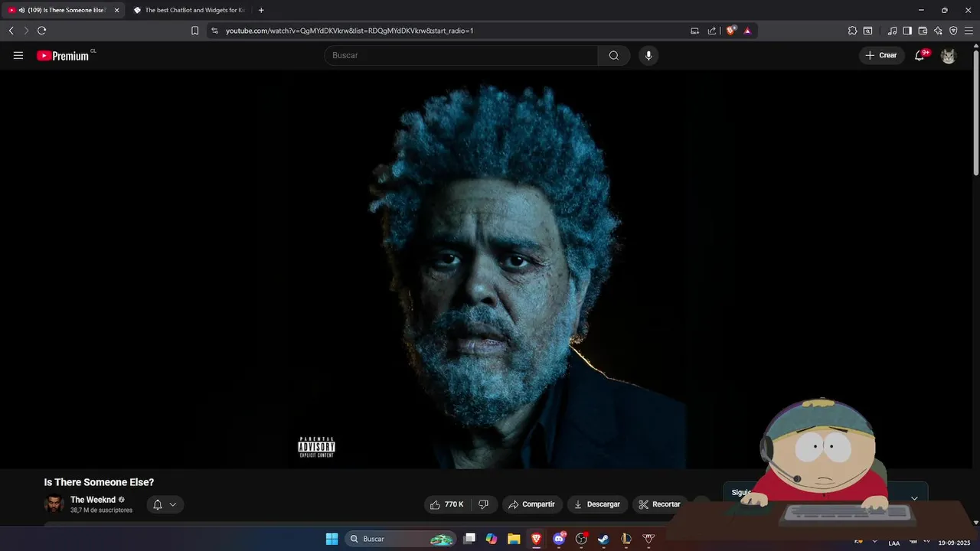Click the 38,7 M de suscriptores text
The height and width of the screenshot is (551, 980).
[101, 510]
